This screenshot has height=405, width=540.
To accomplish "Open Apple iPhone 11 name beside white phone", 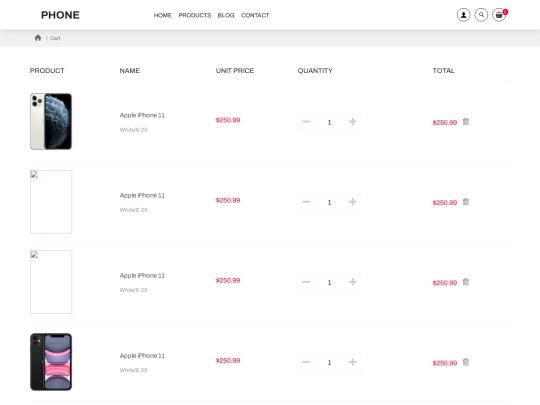I will (x=142, y=115).
